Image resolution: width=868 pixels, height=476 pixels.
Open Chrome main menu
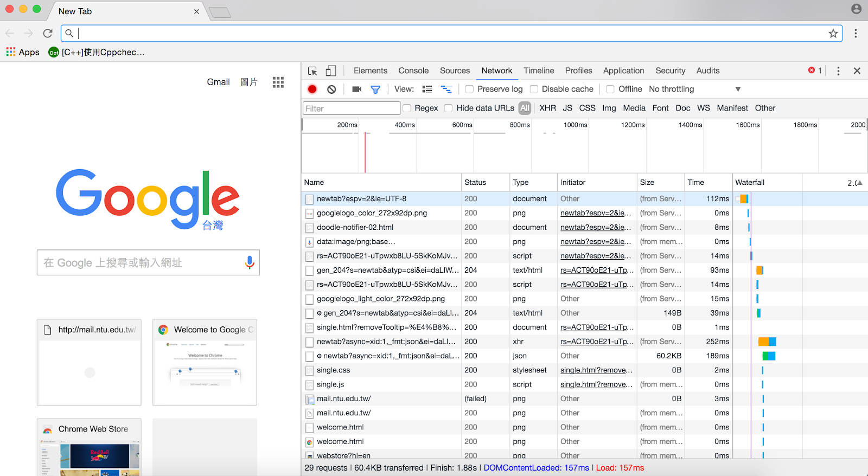coord(856,34)
